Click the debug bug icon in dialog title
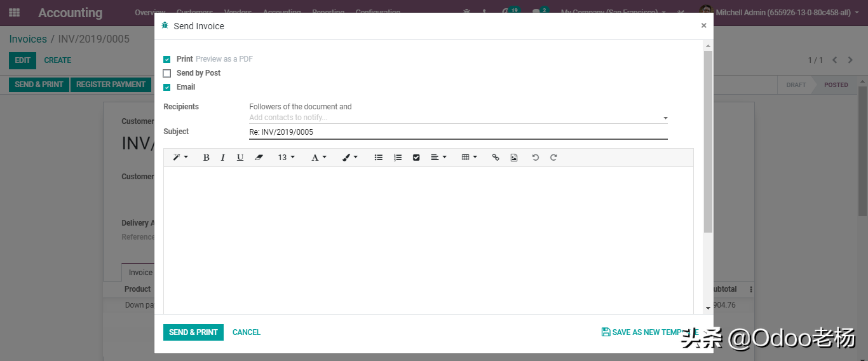This screenshot has height=361, width=868. 165,25
